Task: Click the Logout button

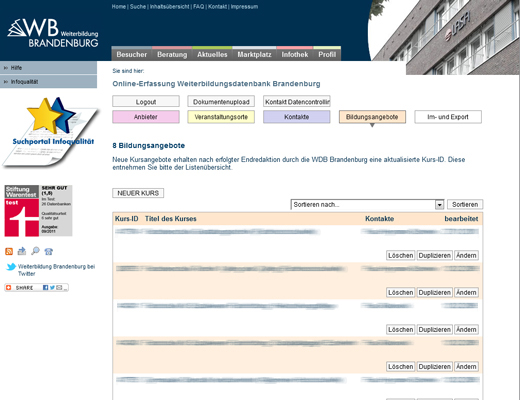Action: pyautogui.click(x=146, y=102)
